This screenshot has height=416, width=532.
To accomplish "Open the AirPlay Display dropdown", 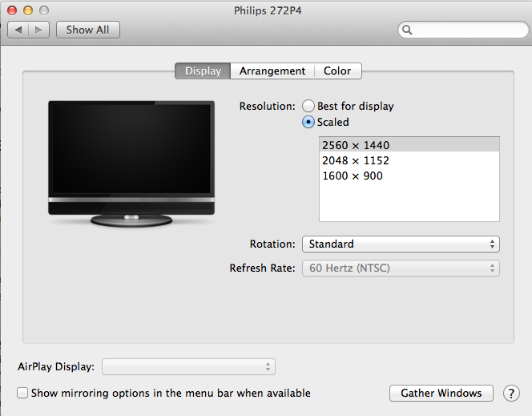I will [x=188, y=367].
